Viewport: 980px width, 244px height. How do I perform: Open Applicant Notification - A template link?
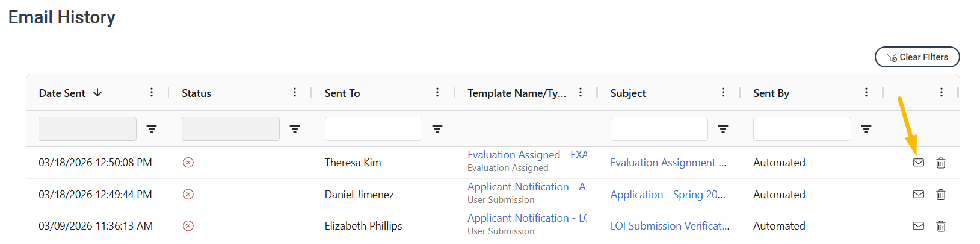pos(526,187)
